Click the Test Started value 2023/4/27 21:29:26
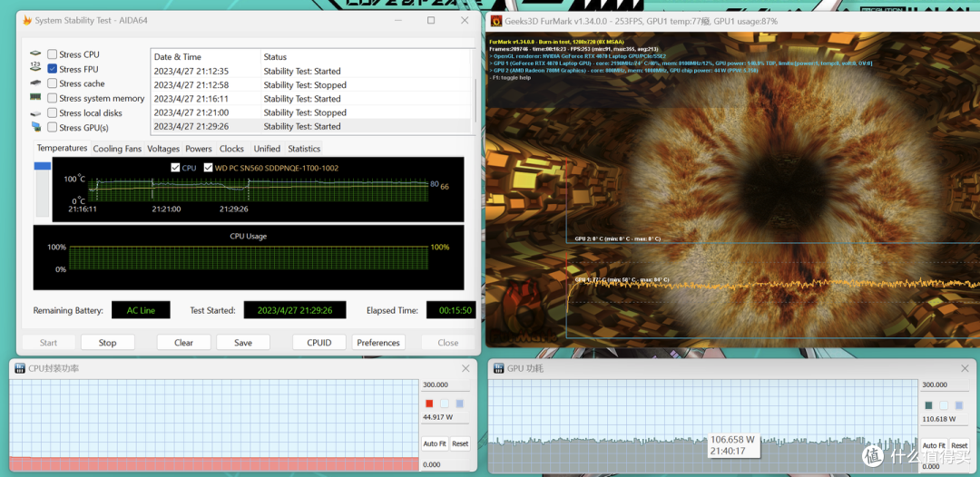The width and height of the screenshot is (980, 477). pyautogui.click(x=294, y=309)
